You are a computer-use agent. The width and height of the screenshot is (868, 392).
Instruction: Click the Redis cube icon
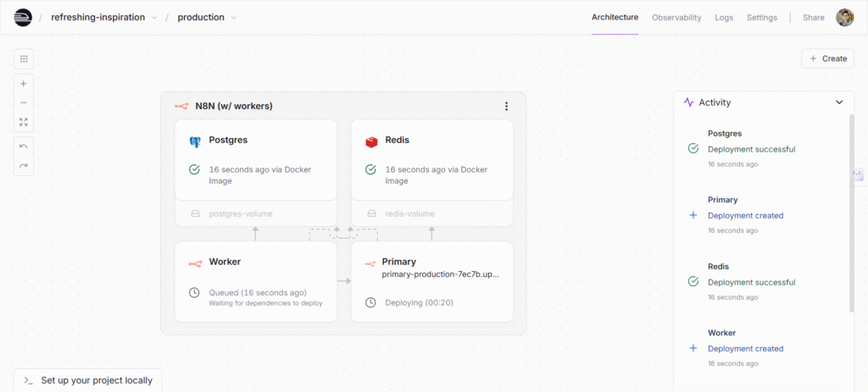(x=371, y=141)
